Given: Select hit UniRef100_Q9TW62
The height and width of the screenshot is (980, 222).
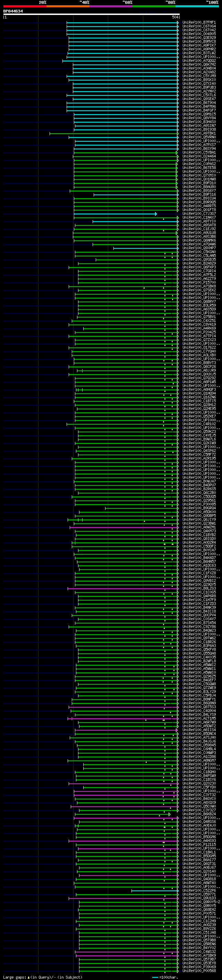Looking at the screenshot, I should [x=199, y=638].
